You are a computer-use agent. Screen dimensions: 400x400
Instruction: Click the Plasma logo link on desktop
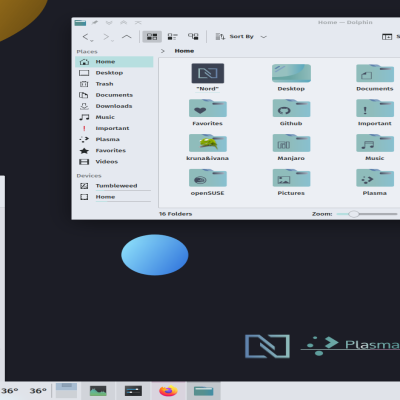coord(350,345)
